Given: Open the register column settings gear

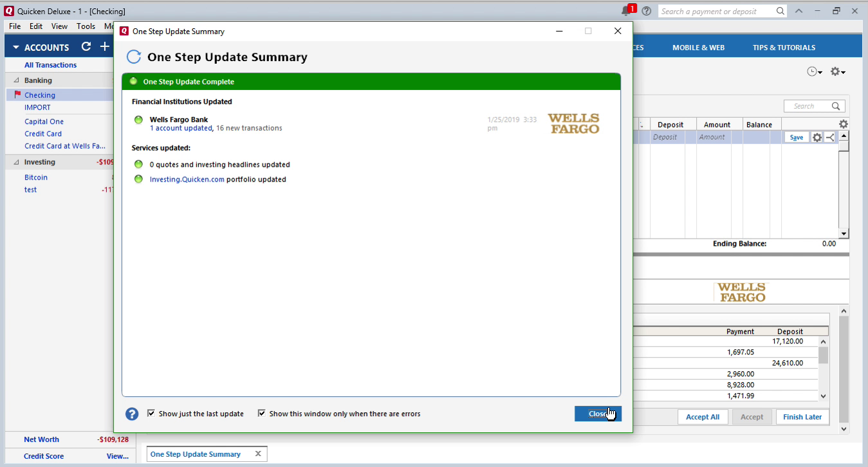Looking at the screenshot, I should coord(844,124).
